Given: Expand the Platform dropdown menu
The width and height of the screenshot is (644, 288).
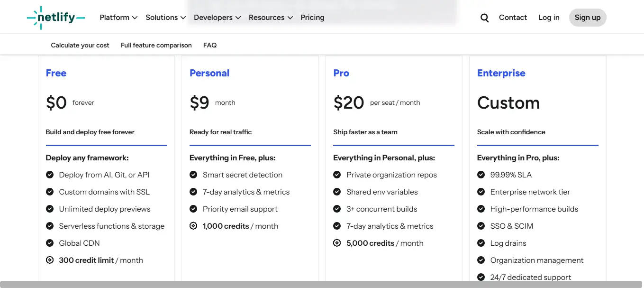Looking at the screenshot, I should coord(118,18).
